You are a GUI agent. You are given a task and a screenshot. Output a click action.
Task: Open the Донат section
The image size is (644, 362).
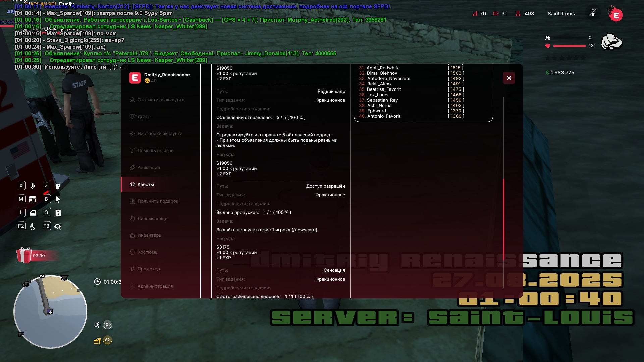click(x=144, y=117)
